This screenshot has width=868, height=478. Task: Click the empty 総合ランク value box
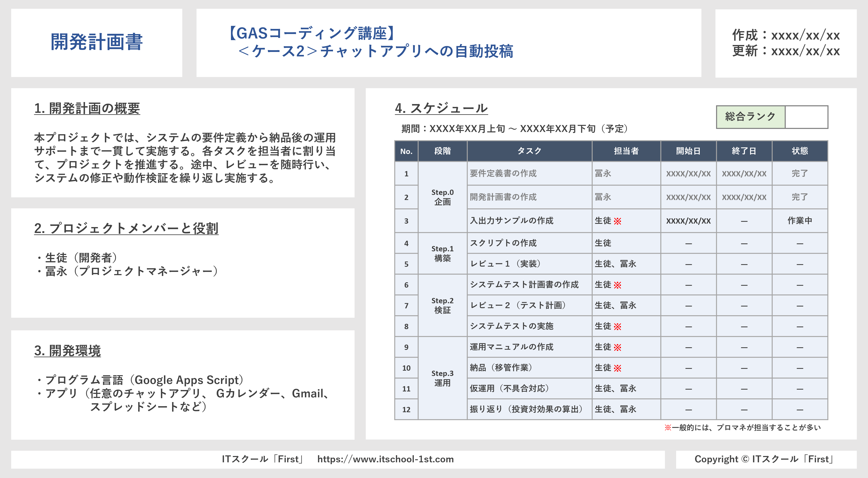(x=806, y=117)
